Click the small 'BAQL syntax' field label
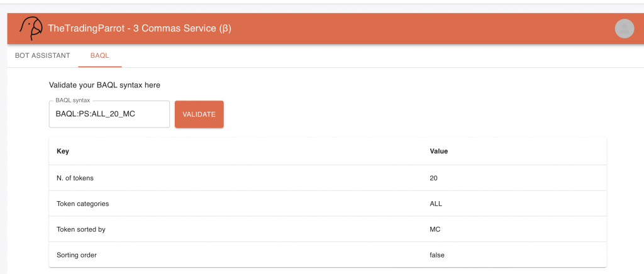This screenshot has width=644, height=274. (x=73, y=101)
